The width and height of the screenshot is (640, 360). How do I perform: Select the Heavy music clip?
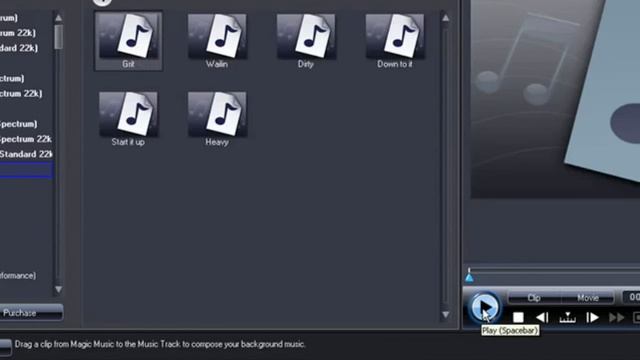tap(217, 119)
